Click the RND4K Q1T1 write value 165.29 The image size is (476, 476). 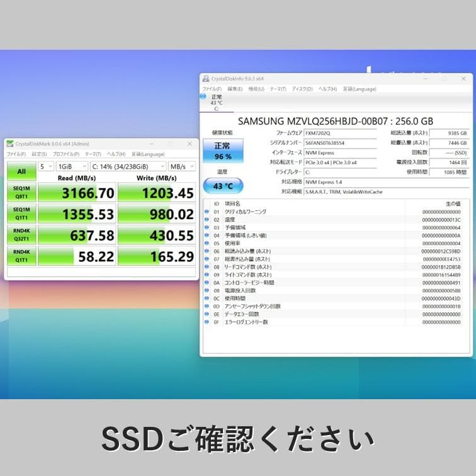(157, 256)
